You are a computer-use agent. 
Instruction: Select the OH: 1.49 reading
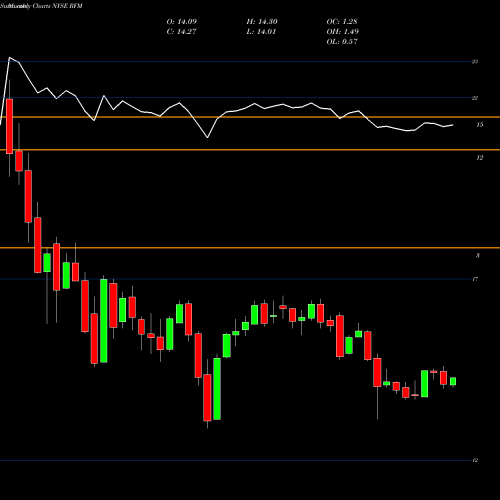point(342,31)
